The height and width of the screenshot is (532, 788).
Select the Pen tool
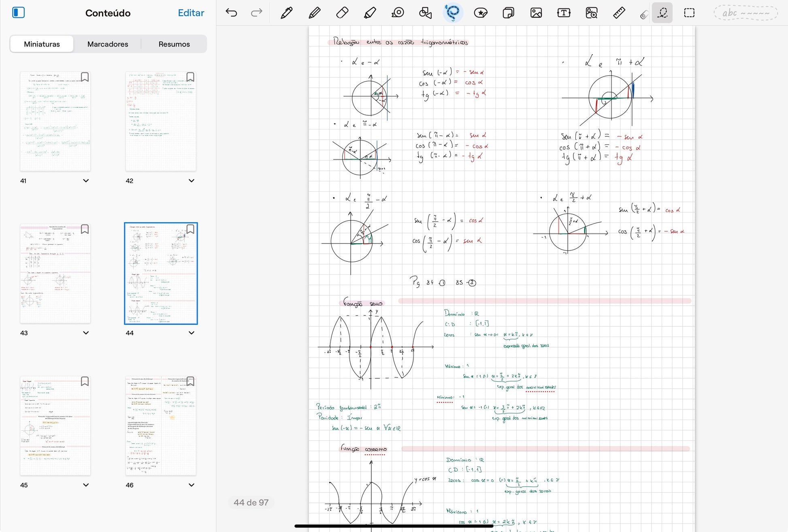[x=286, y=13]
